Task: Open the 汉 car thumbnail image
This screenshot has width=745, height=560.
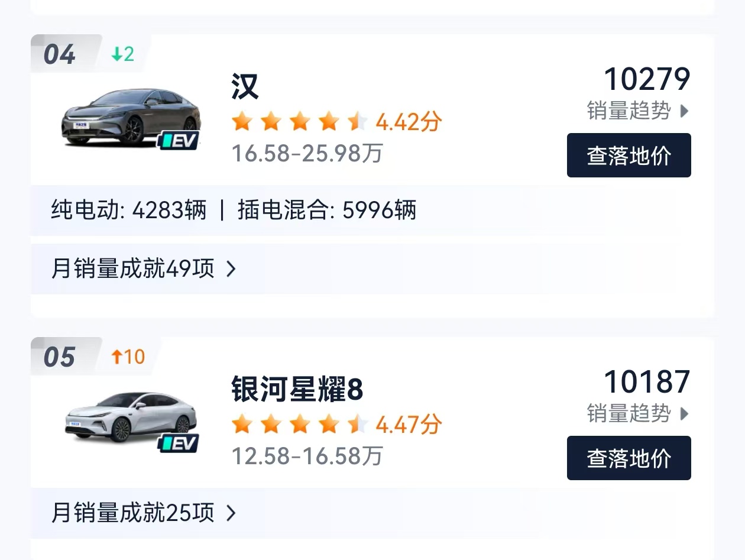Action: tap(131, 118)
